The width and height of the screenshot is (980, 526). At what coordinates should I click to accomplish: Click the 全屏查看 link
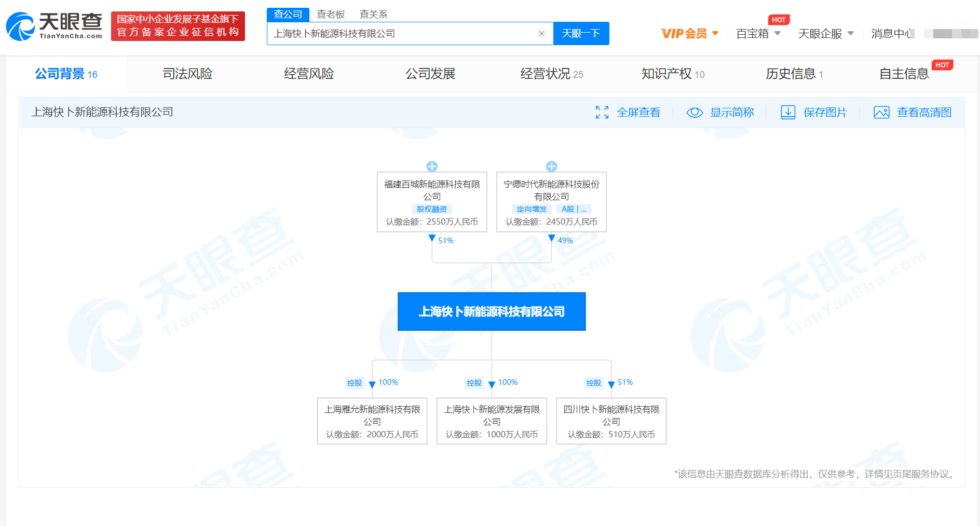(638, 113)
